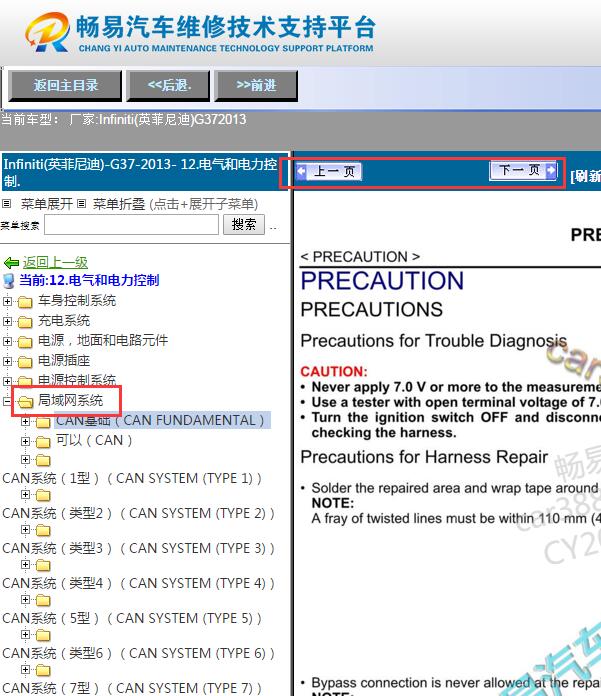Follow the 返回上一级 link
This screenshot has height=696, width=601.
(55, 262)
